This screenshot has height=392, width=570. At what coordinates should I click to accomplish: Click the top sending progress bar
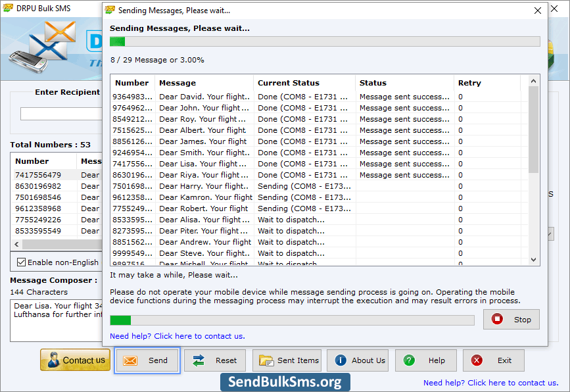pyautogui.click(x=325, y=41)
